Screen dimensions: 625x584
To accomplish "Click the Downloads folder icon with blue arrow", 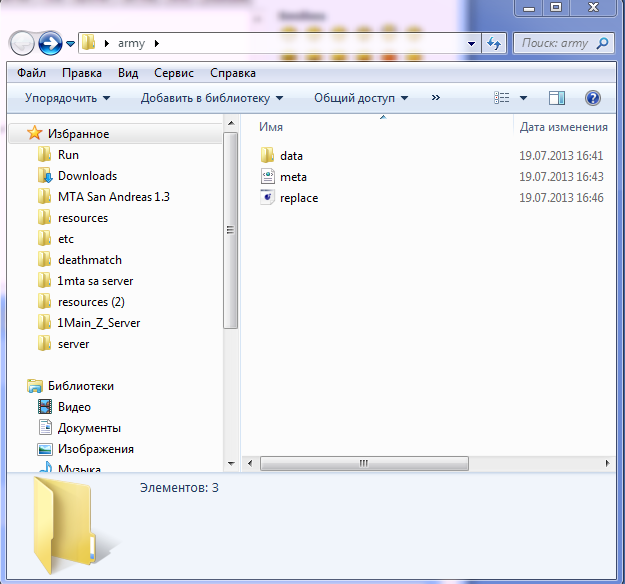I will [45, 175].
